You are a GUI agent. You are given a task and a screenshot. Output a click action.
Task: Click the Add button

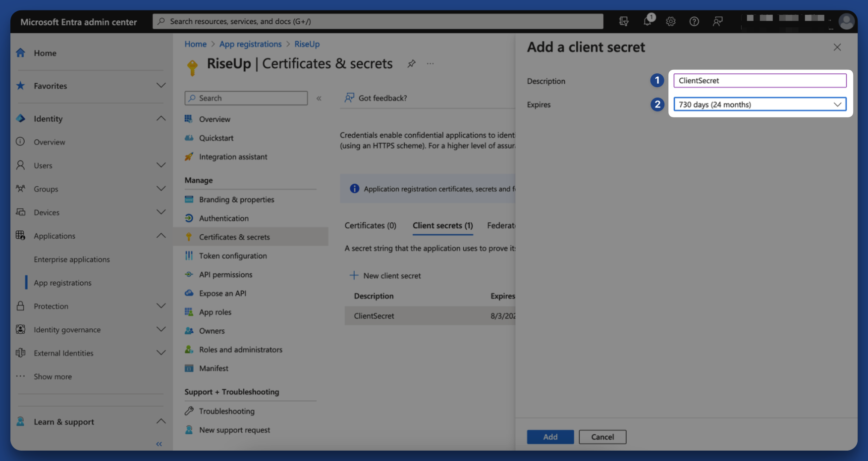click(550, 437)
